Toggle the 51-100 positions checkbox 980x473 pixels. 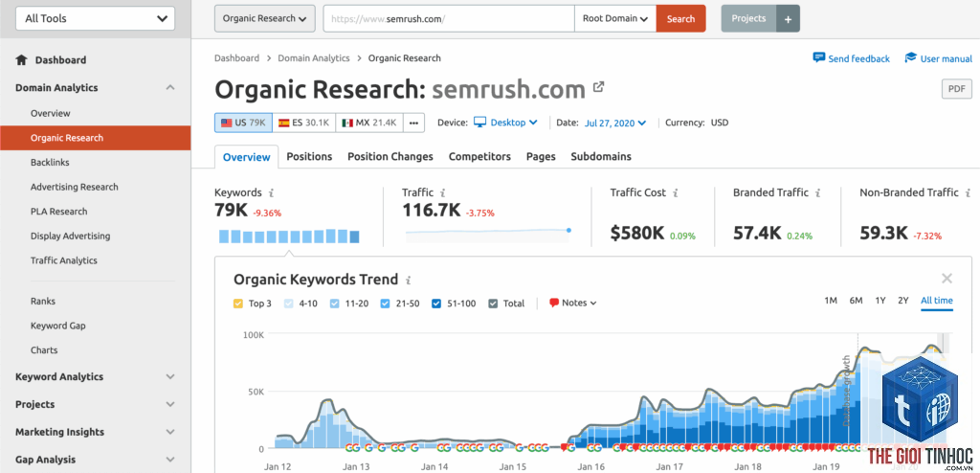point(435,304)
